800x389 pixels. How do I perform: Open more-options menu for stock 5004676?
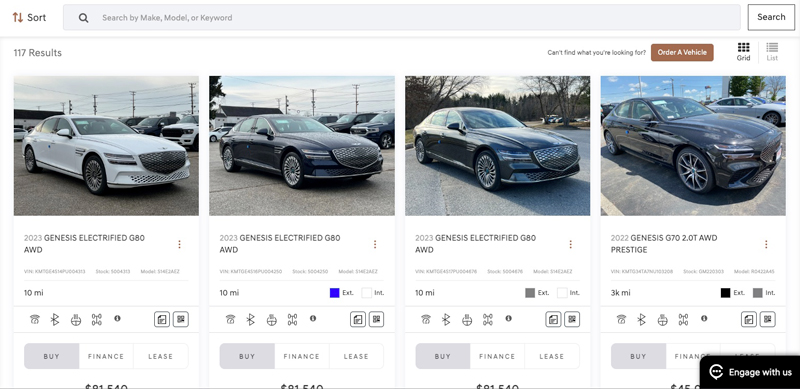(x=570, y=244)
